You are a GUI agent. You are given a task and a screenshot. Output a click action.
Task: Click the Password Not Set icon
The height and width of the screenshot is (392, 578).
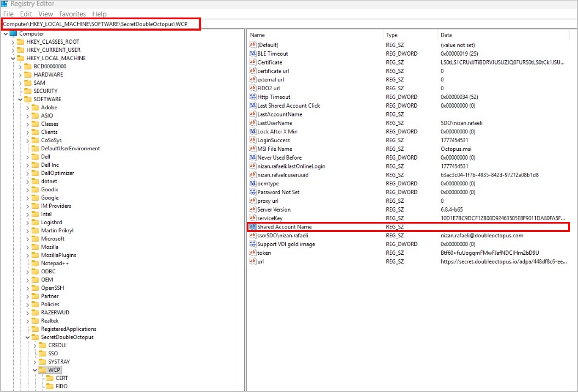[252, 192]
